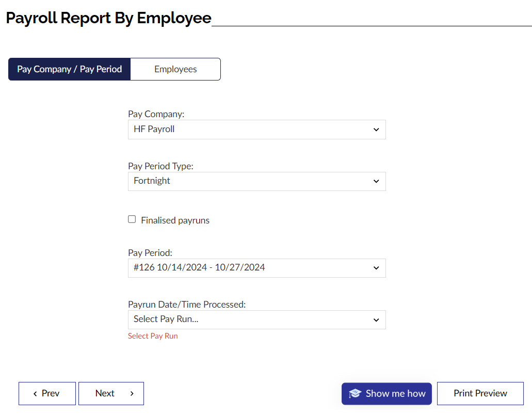This screenshot has width=532, height=416.
Task: Click the Payroll Report By Employee heading
Action: (108, 18)
